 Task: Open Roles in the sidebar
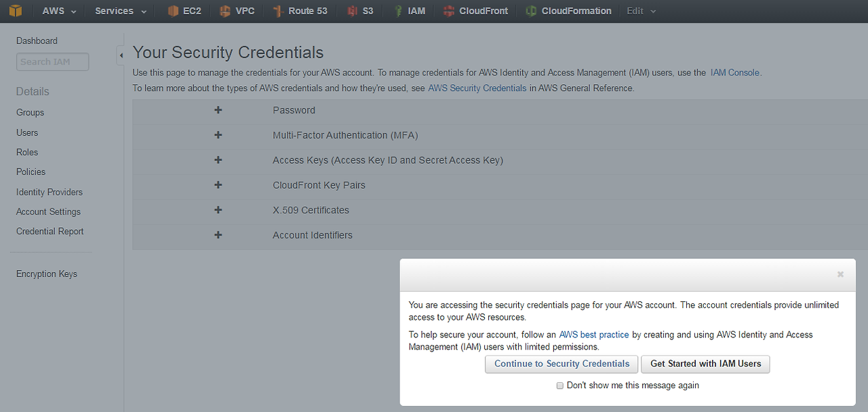coord(27,152)
